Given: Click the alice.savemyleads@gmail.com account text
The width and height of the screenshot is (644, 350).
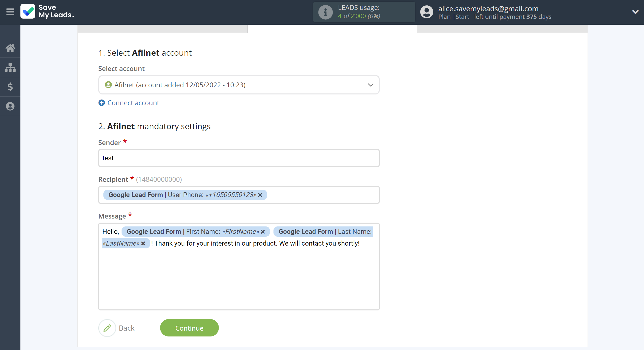Looking at the screenshot, I should [488, 8].
